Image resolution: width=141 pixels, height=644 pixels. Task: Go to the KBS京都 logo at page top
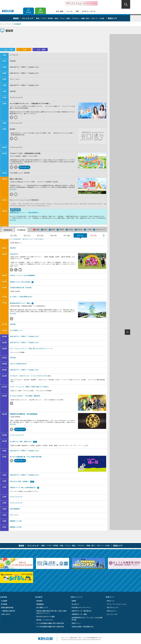(x=8, y=11)
